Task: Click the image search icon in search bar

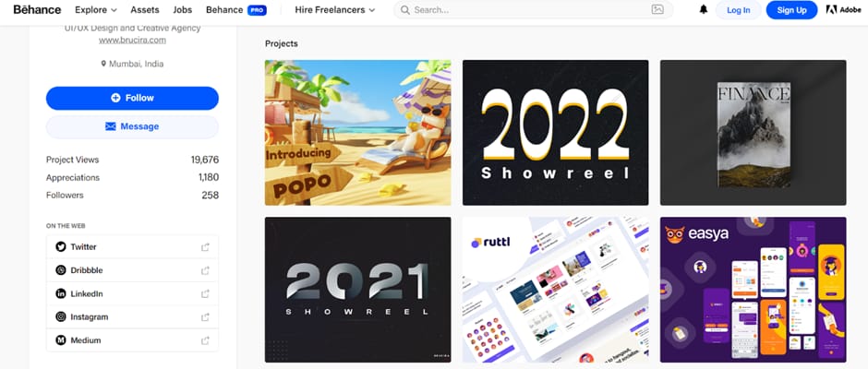Action: point(657,9)
